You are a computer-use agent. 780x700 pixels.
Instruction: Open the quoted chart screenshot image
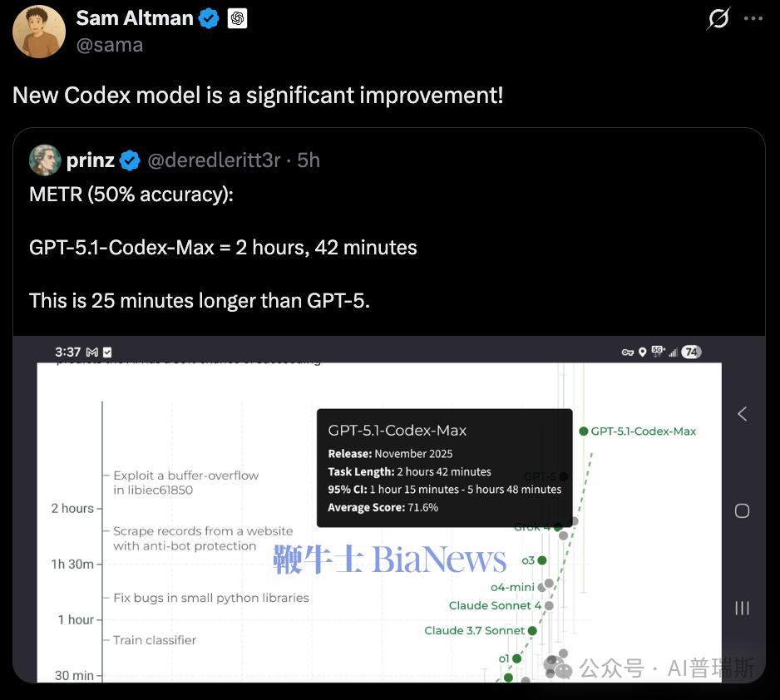(x=389, y=509)
